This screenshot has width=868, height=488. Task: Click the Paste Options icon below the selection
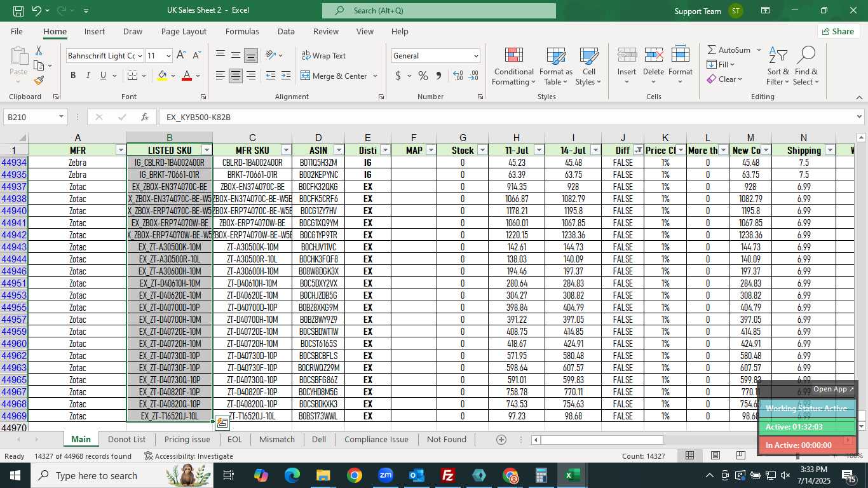(222, 423)
